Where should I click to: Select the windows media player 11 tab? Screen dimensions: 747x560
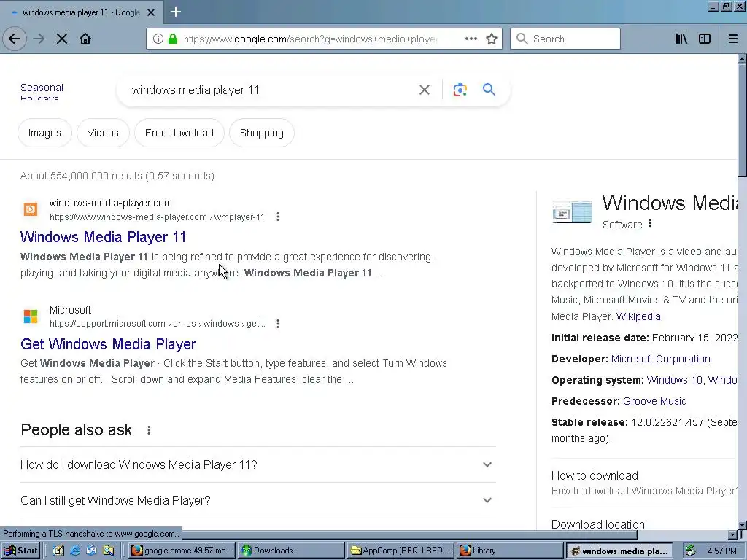[81, 12]
